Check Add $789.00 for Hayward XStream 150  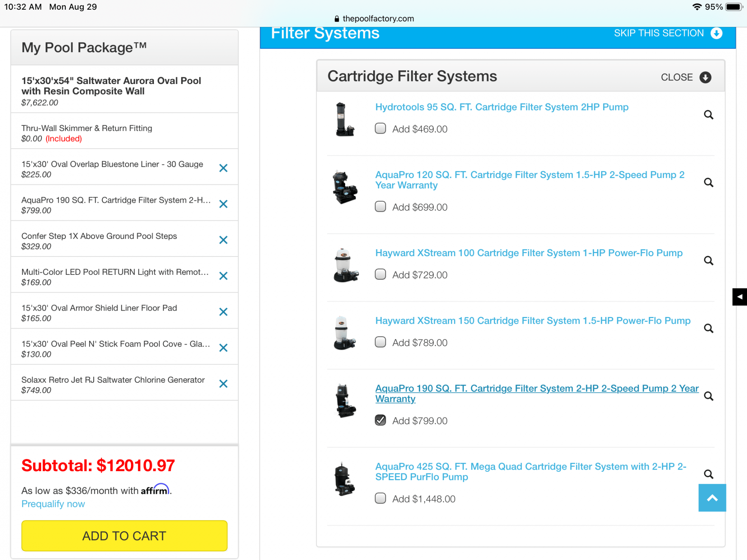tap(380, 342)
